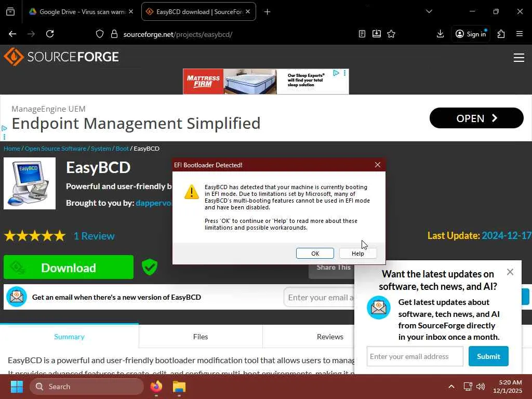Close the Google Drive tab

[x=131, y=12]
